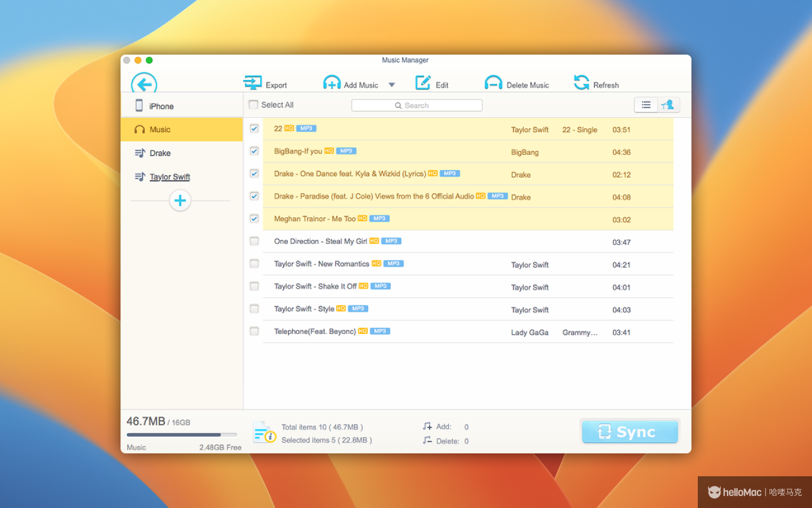
Task: Select the iPhone device entry
Action: pyautogui.click(x=182, y=105)
